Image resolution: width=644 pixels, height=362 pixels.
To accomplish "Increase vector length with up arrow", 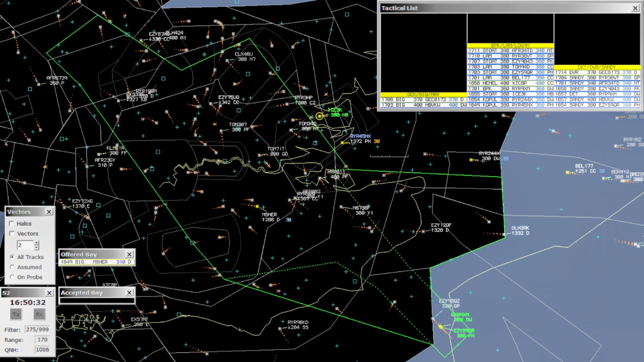I will click(37, 243).
